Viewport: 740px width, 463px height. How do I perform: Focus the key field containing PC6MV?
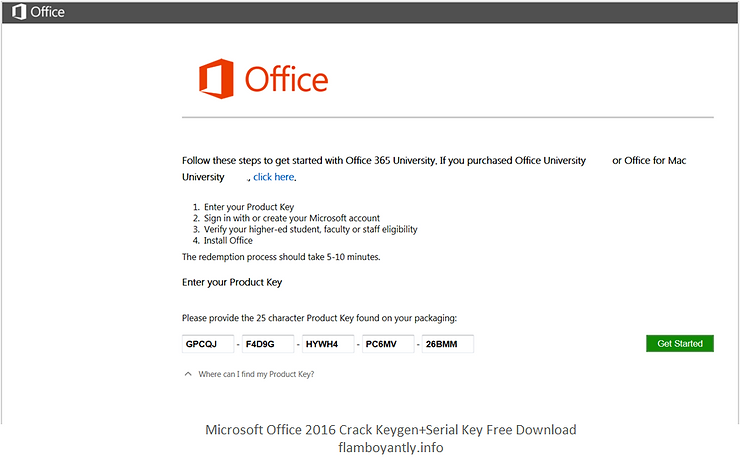[x=388, y=344]
